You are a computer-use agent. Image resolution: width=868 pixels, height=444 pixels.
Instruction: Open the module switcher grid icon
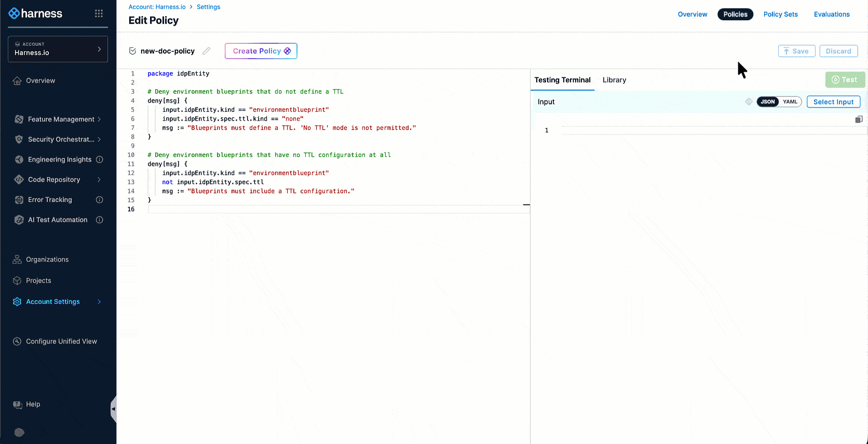[99, 14]
